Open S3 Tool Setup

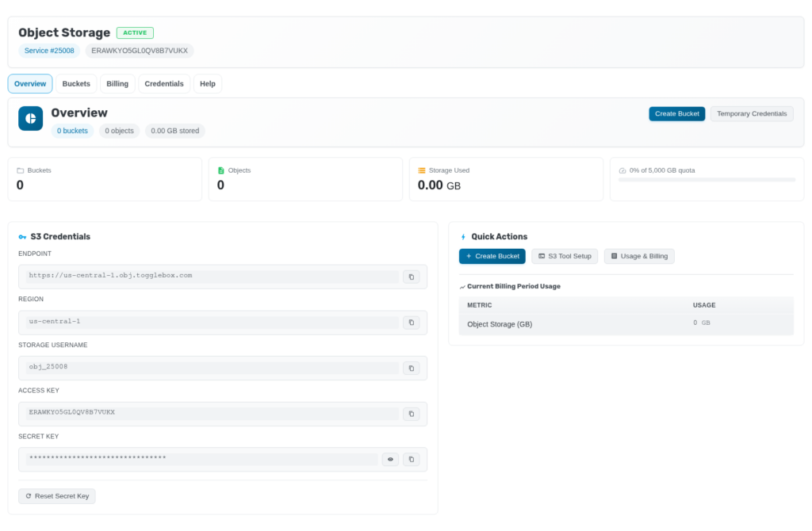click(565, 256)
